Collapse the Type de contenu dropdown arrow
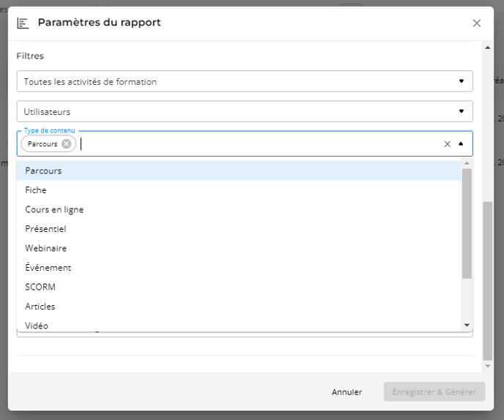 pos(461,144)
